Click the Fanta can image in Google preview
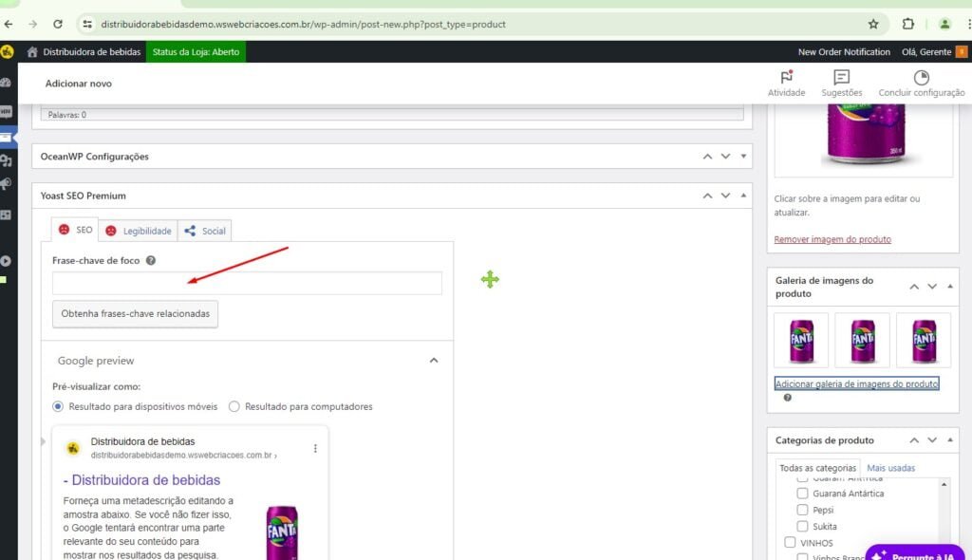This screenshot has width=972, height=560. (282, 532)
